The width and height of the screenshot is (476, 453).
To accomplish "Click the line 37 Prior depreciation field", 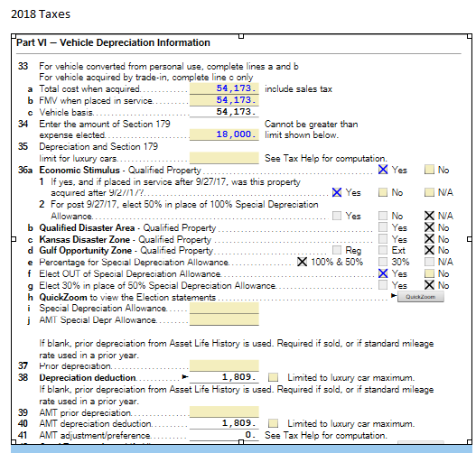I will [224, 365].
